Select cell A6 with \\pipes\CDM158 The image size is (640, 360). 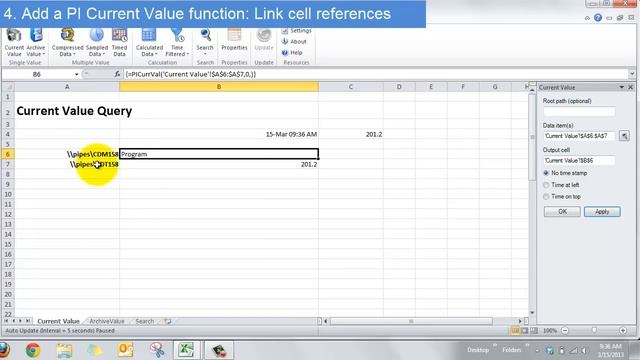tap(67, 154)
